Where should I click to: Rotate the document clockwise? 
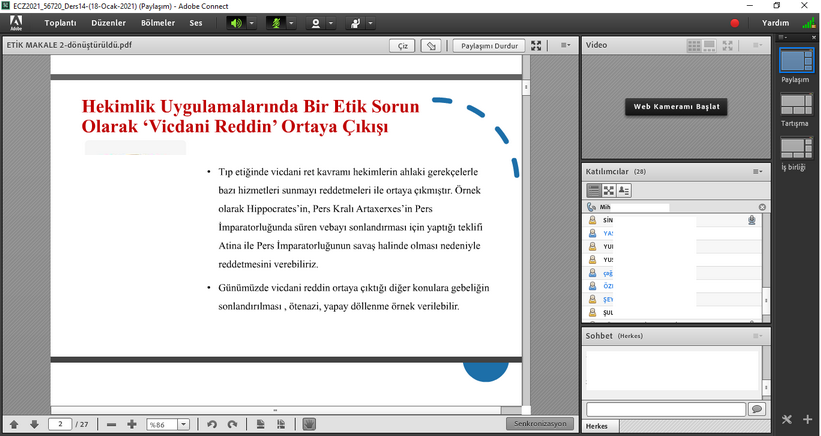pyautogui.click(x=232, y=425)
